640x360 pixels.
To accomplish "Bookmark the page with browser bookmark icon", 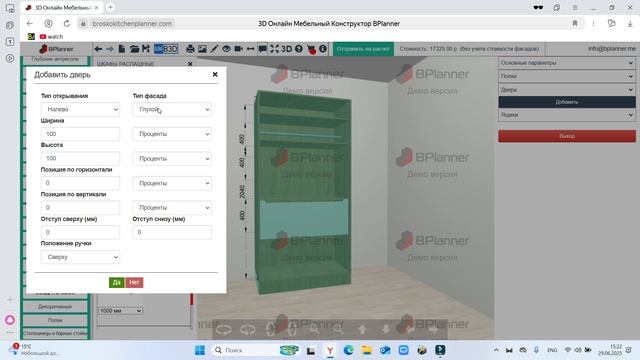I will tap(575, 24).
